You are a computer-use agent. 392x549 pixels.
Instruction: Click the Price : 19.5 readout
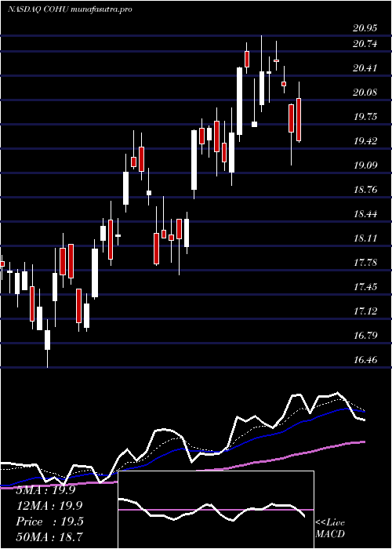click(49, 522)
